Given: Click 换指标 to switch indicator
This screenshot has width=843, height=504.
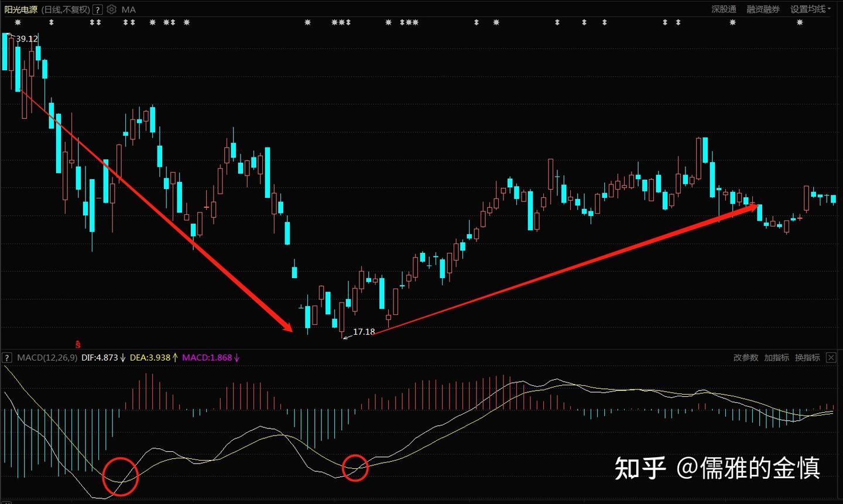Looking at the screenshot, I should coord(807,358).
